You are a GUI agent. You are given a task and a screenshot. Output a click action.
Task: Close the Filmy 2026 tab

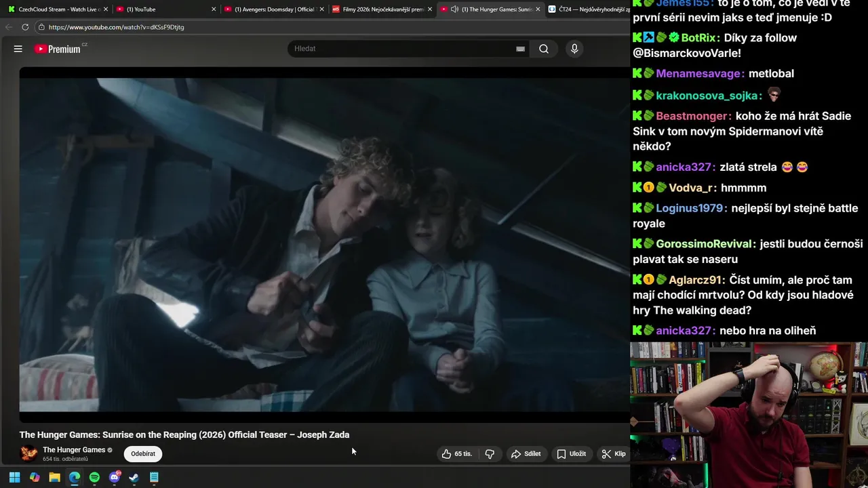click(430, 9)
